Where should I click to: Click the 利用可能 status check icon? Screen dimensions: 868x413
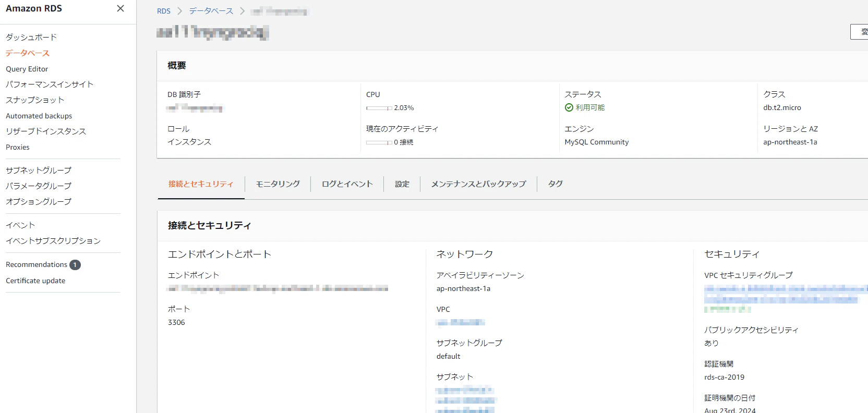click(569, 107)
